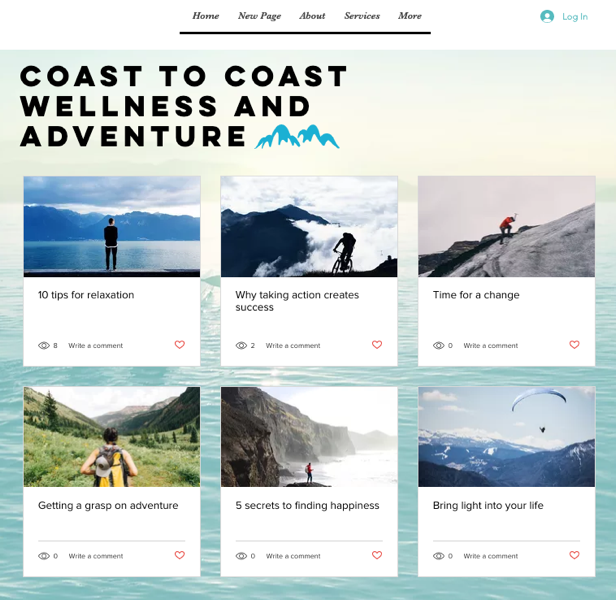Screen dimensions: 616x600
Task: Open the Services page
Action: (x=362, y=16)
